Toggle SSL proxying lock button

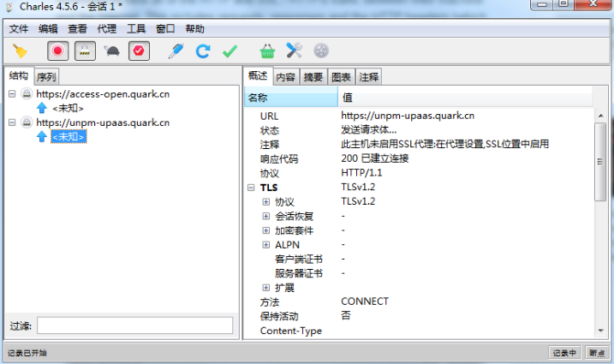(x=85, y=51)
